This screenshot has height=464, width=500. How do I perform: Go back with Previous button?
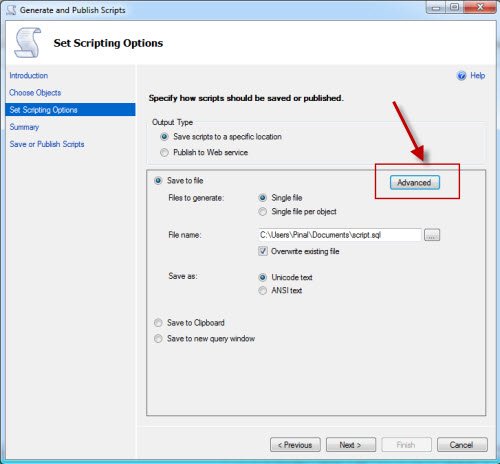pos(295,445)
